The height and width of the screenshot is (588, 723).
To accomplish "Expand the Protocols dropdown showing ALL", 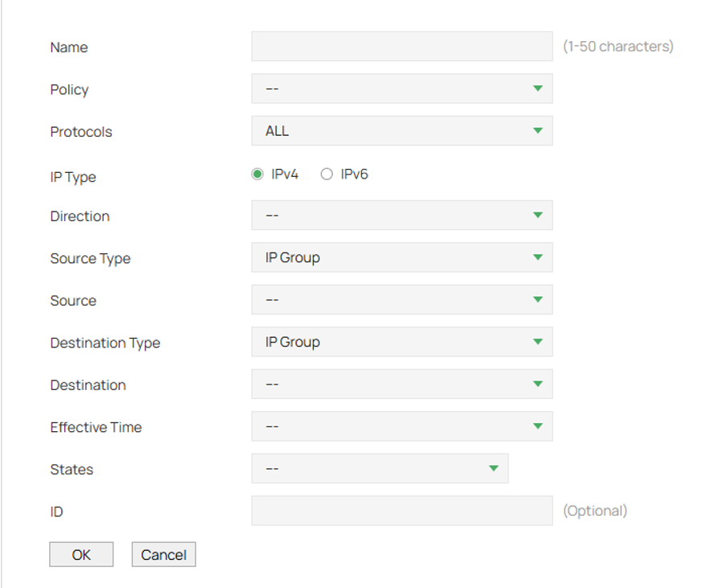I will coord(401,130).
